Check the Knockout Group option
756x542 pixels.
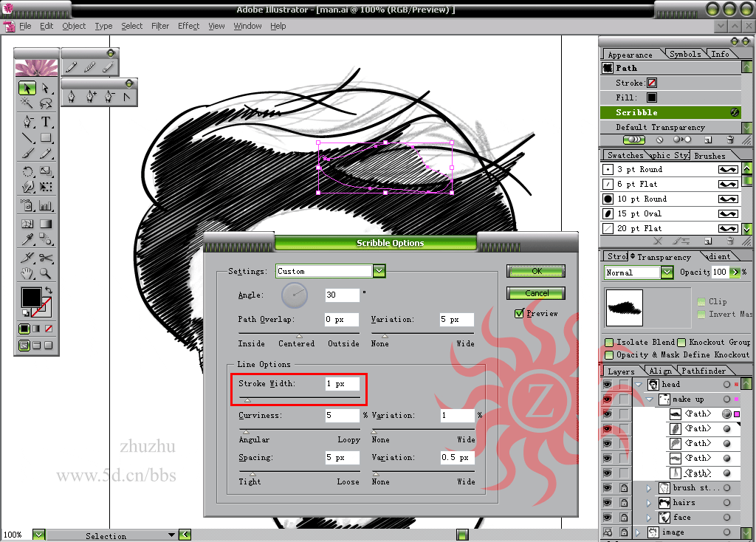(x=681, y=343)
